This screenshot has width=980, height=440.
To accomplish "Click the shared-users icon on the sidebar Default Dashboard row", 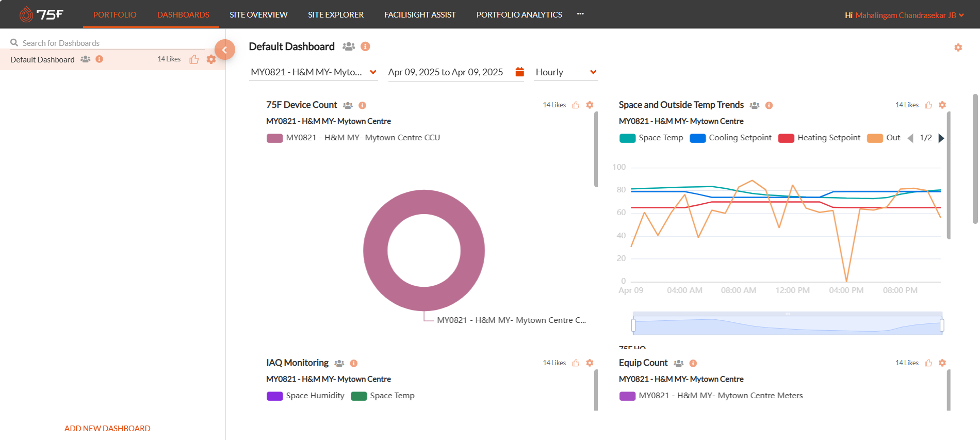I will click(86, 59).
